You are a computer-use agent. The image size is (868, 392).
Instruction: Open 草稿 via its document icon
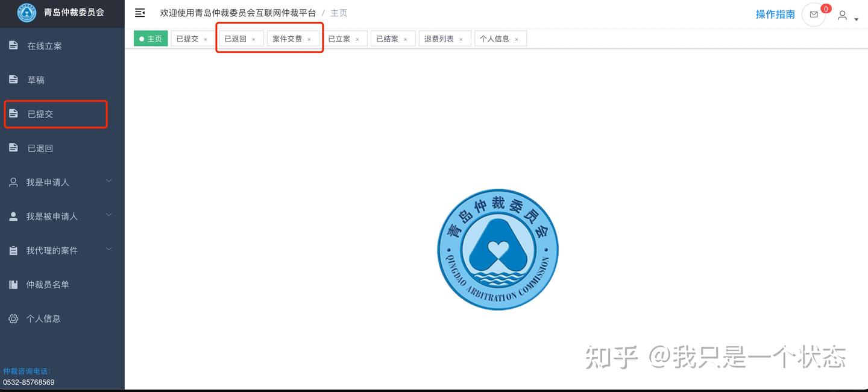point(13,79)
